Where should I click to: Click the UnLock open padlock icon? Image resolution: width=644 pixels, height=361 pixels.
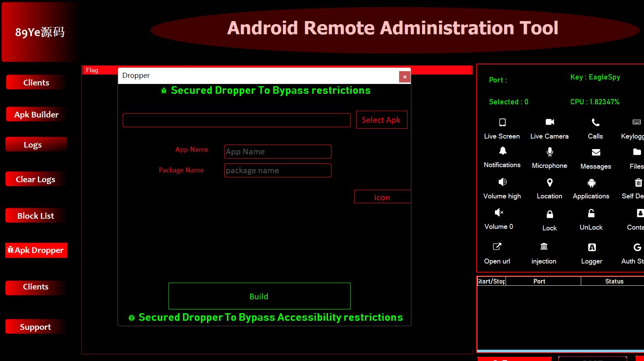(591, 213)
